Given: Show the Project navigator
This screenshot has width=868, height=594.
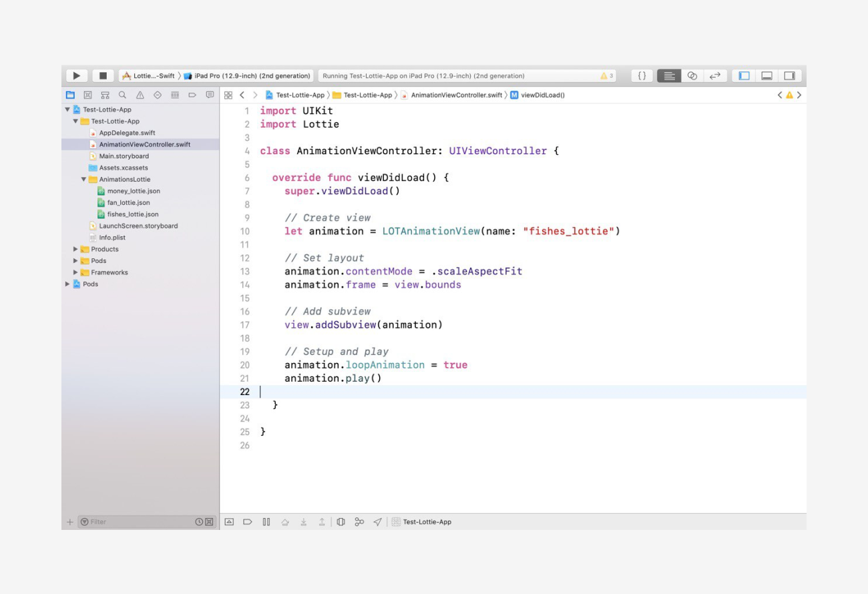Looking at the screenshot, I should coord(71,95).
